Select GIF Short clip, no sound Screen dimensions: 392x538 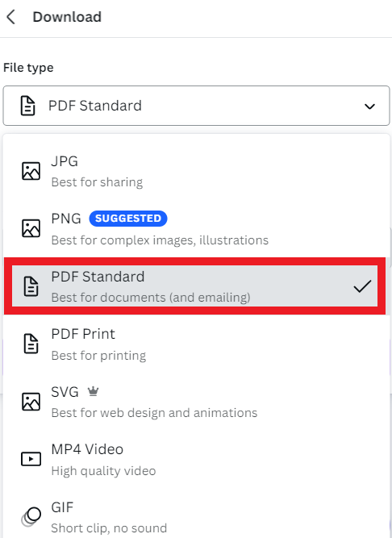pos(196,517)
